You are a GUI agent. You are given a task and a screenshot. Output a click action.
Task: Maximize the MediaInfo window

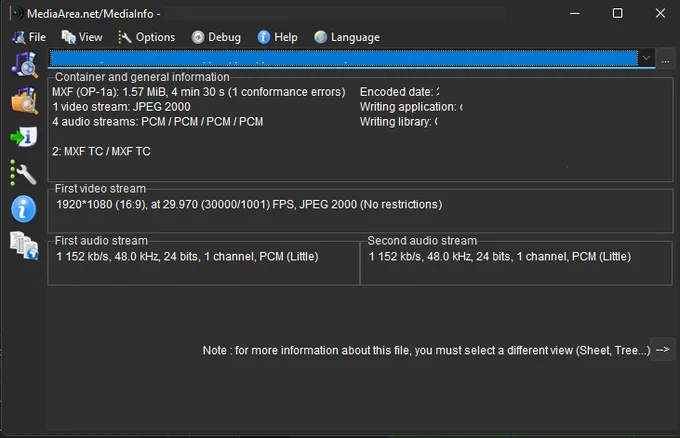pos(618,13)
